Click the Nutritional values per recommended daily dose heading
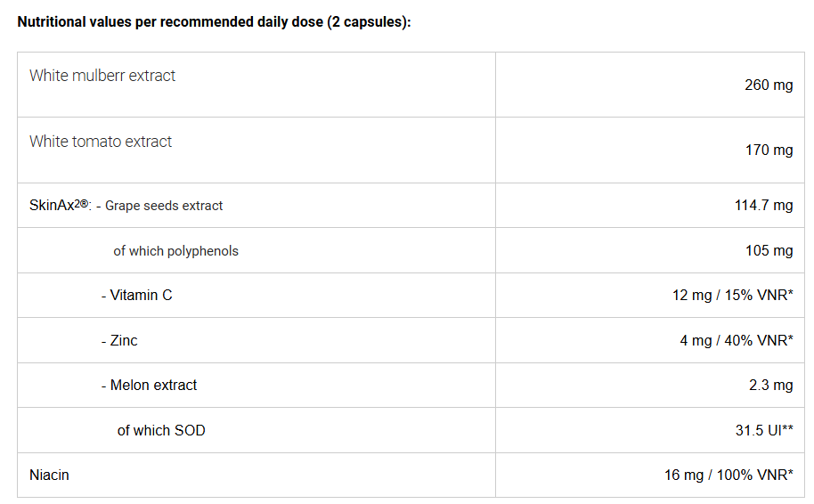This screenshot has width=814, height=504. click(214, 21)
